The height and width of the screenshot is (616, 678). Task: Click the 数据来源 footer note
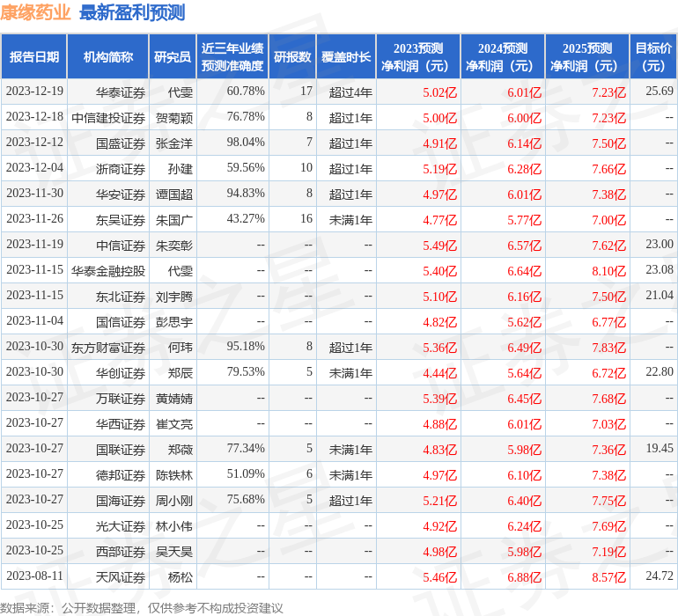[x=142, y=608]
